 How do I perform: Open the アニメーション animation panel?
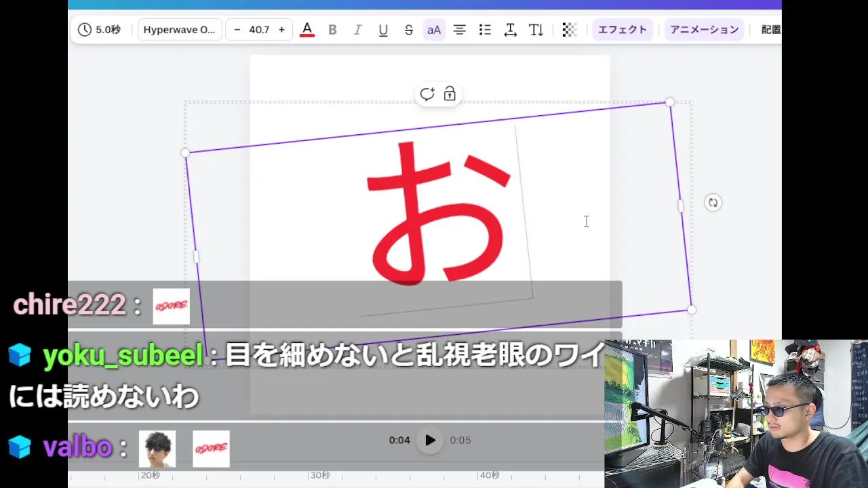point(705,30)
